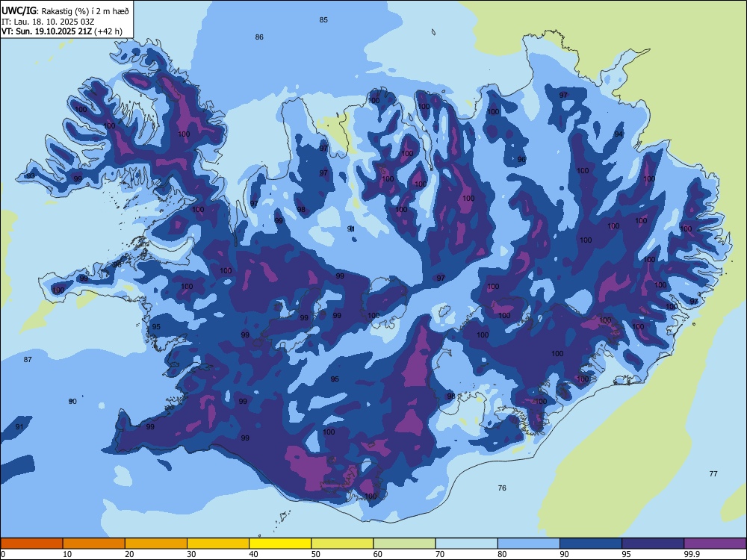This screenshot has height=560, width=747.
Task: Click the bright yellow 40–50 legend swatch
Action: click(280, 544)
